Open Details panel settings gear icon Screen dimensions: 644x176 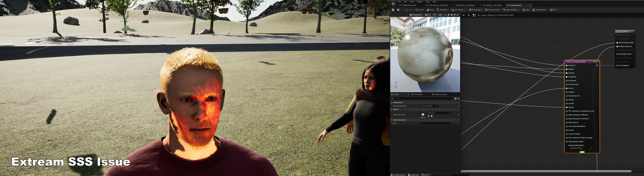[459, 99]
